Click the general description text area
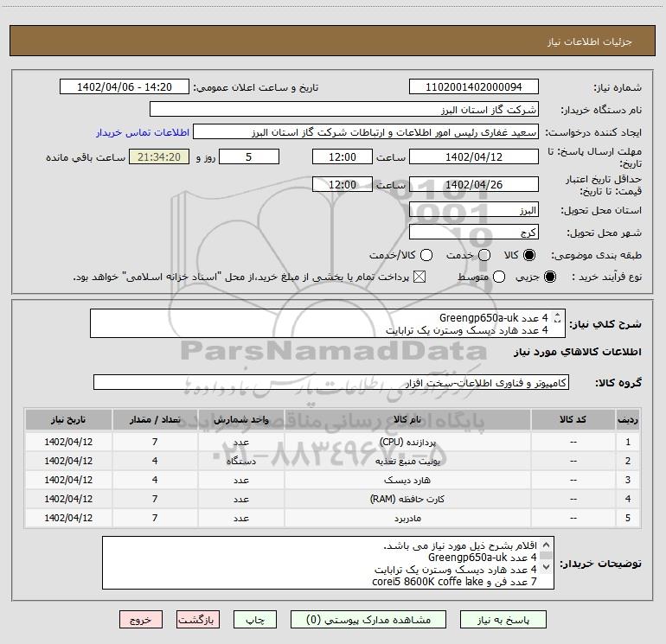This screenshot has height=644, width=666. point(328,323)
